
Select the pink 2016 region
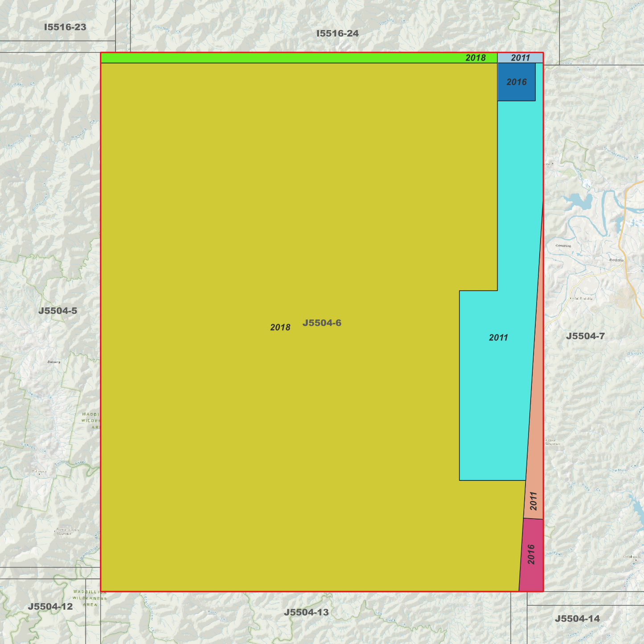coord(532,555)
